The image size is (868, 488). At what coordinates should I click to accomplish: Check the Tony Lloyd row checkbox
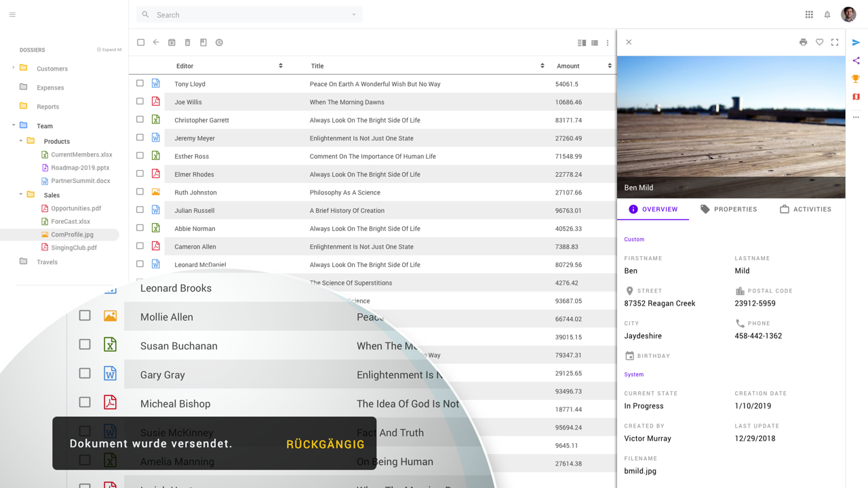pos(140,83)
